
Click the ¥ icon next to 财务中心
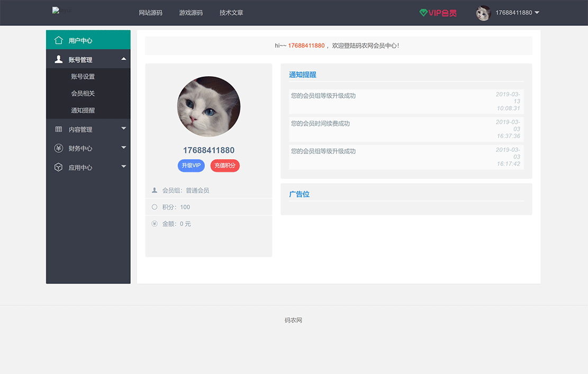tap(58, 148)
